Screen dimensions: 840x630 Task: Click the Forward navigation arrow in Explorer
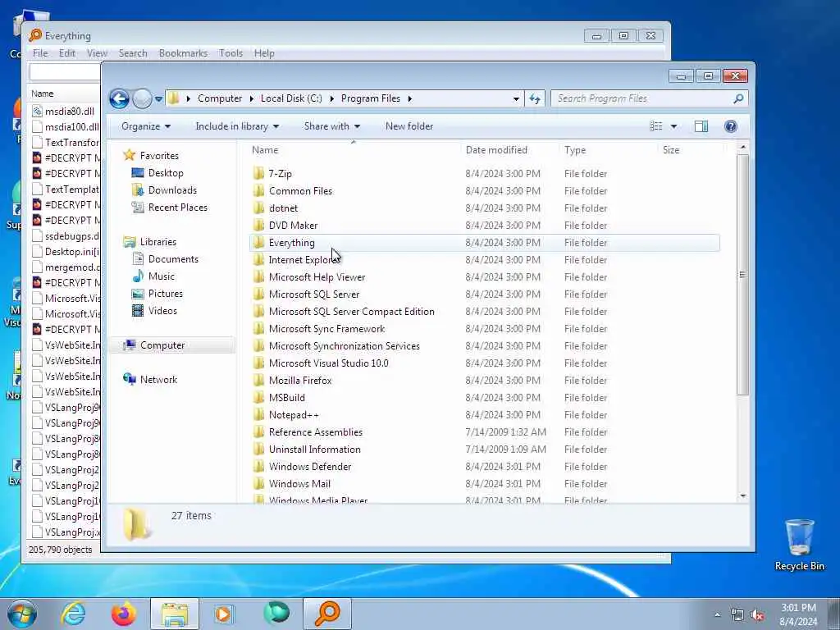142,98
